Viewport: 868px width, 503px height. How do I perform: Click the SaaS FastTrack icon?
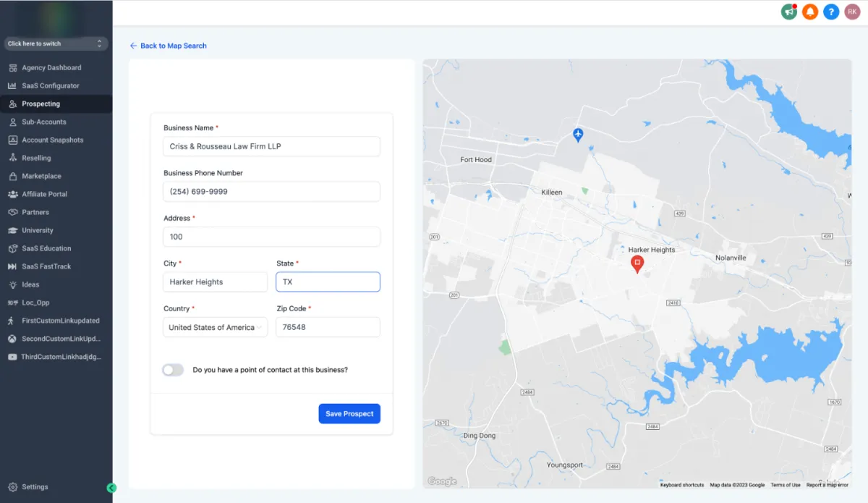pos(13,266)
